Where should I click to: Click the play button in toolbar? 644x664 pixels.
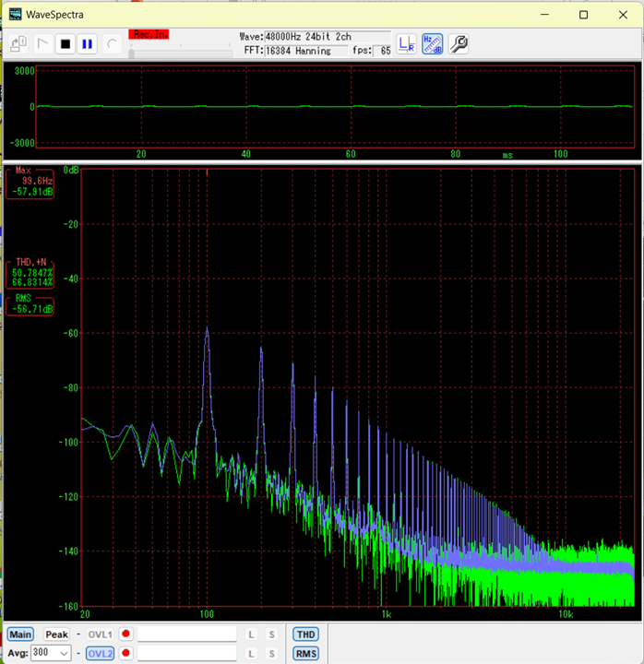click(x=42, y=43)
